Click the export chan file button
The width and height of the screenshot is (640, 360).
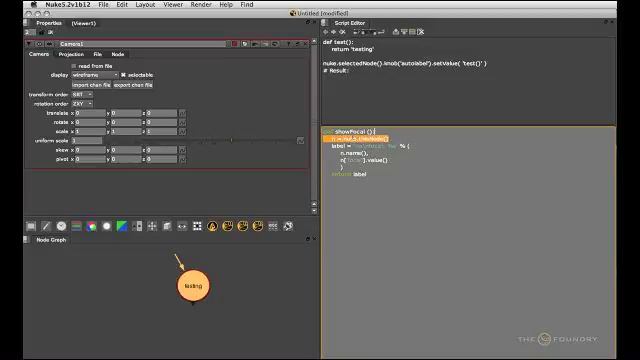pos(133,85)
